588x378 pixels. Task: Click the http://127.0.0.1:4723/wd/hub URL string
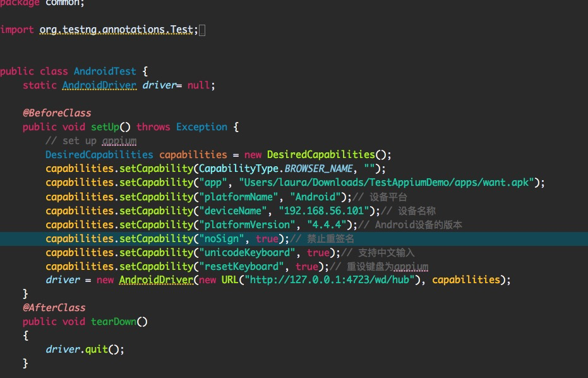pos(330,279)
